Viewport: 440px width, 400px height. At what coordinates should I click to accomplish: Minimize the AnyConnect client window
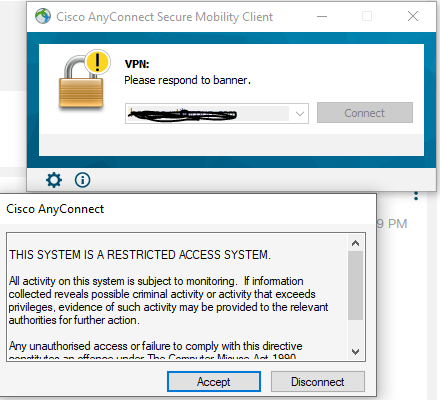[x=322, y=16]
